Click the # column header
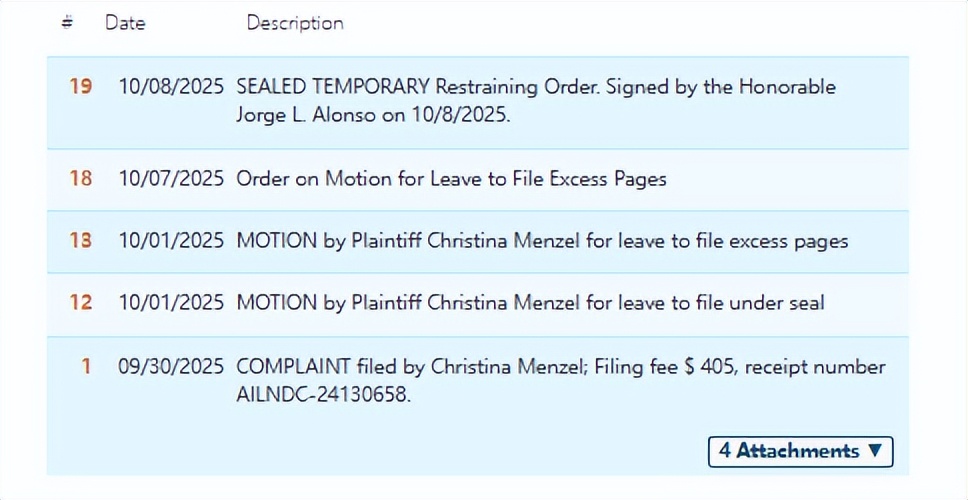The height and width of the screenshot is (500, 968). coord(67,23)
